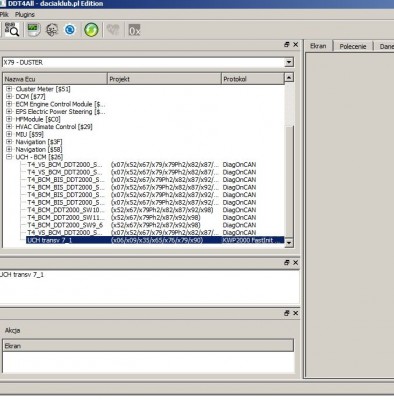This screenshot has width=394, height=400.
Task: Click the blue circular refresh icon
Action: pyautogui.click(x=70, y=30)
